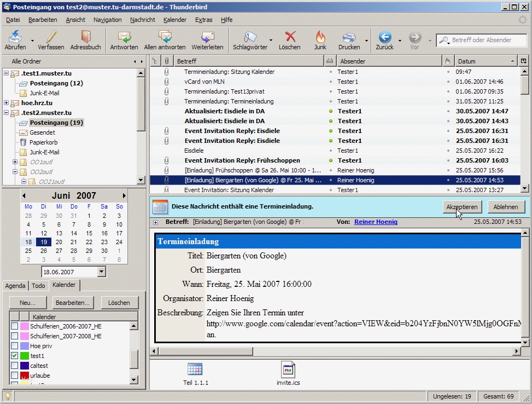Sort by read-status glasses column
Image resolution: width=532 pixels, height=404 pixels.
(x=330, y=61)
